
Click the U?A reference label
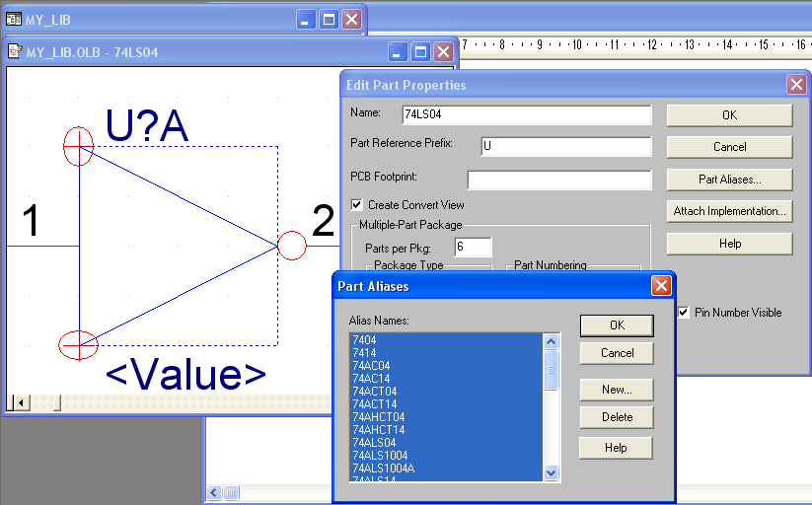point(147,126)
